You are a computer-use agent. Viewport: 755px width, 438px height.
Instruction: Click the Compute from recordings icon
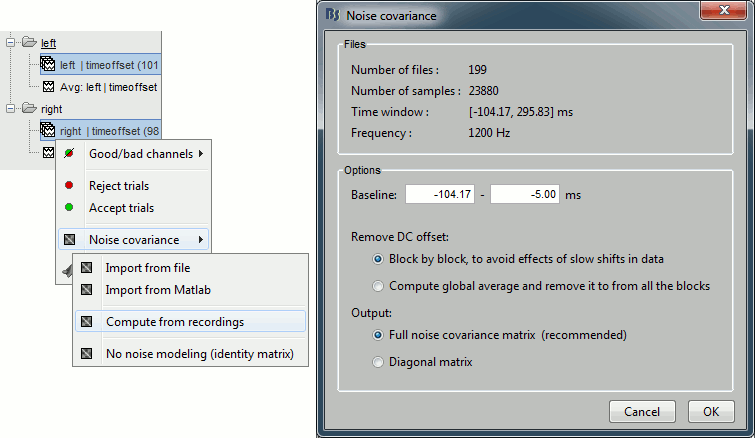pyautogui.click(x=86, y=322)
